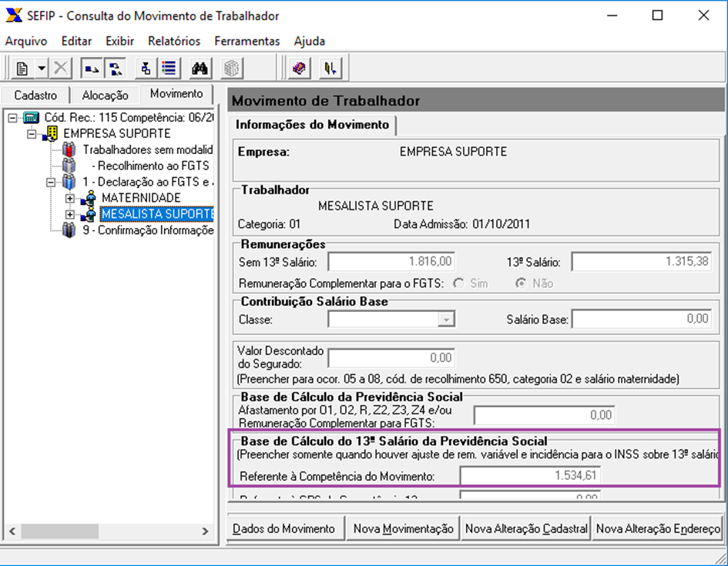728x566 pixels.
Task: Click the Nova Alteração Cadastral button
Action: 526,529
